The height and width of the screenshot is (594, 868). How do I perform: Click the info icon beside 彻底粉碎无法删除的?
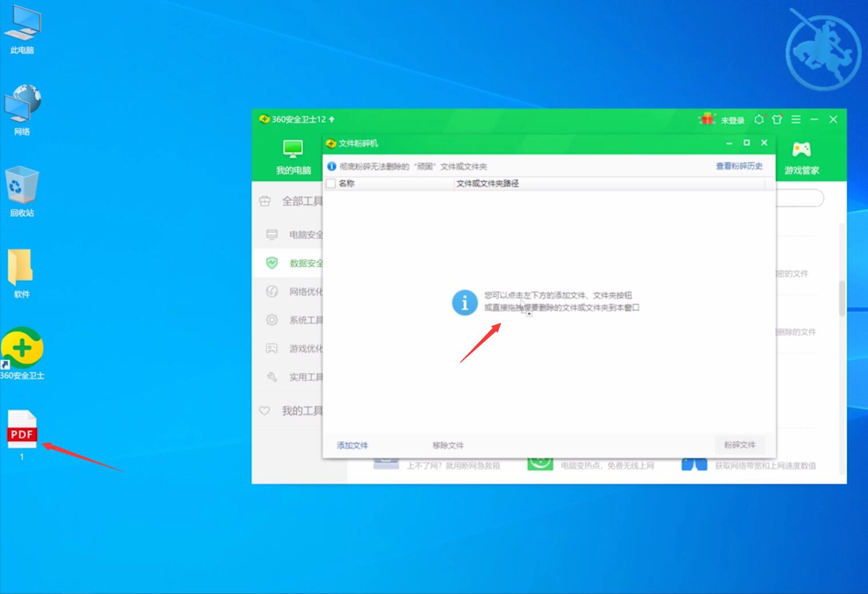[332, 167]
